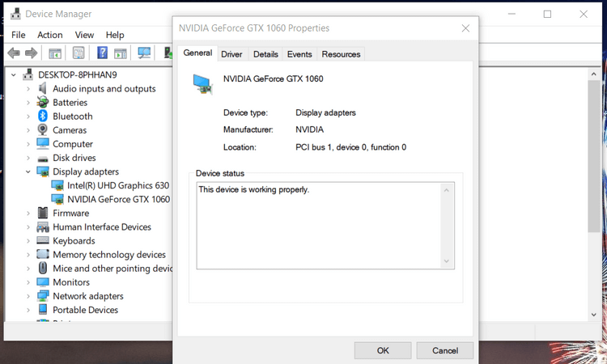Expand the Audio inputs and outputs node
The width and height of the screenshot is (607, 364).
coord(28,89)
